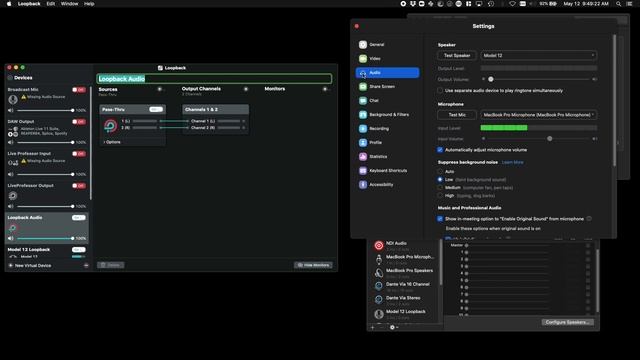Screen dimensions: 640x360
Task: Select the Audio tab in Settings
Action: [387, 73]
